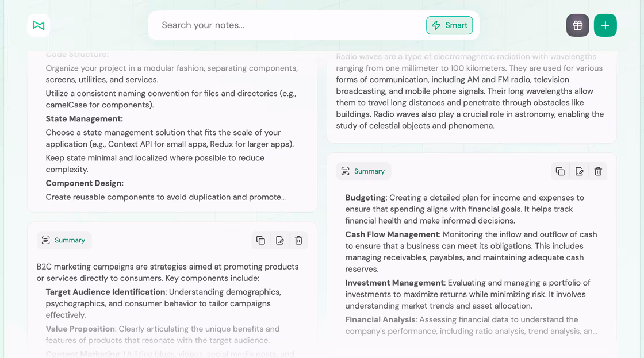The height and width of the screenshot is (358, 644).
Task: Create a new note with plus button
Action: click(605, 25)
